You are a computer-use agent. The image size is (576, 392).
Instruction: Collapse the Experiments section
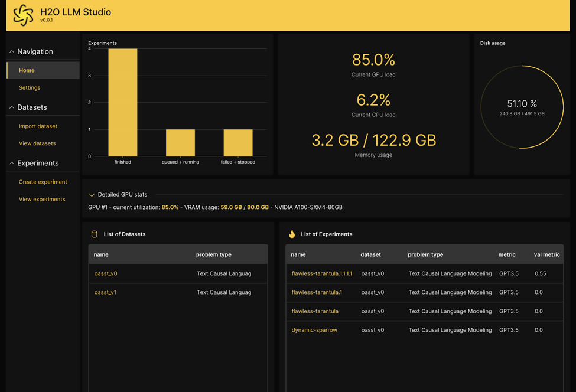pos(11,163)
